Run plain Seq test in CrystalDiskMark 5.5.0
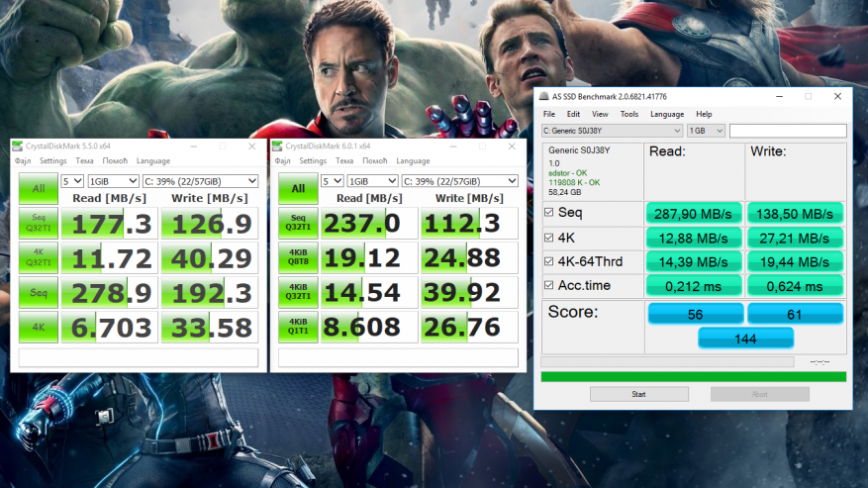 click(39, 292)
